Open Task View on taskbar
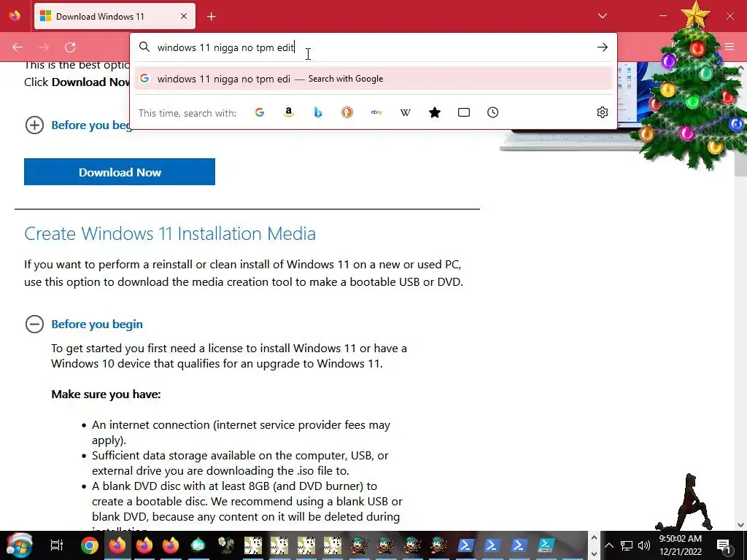This screenshot has height=560, width=747. [57, 545]
